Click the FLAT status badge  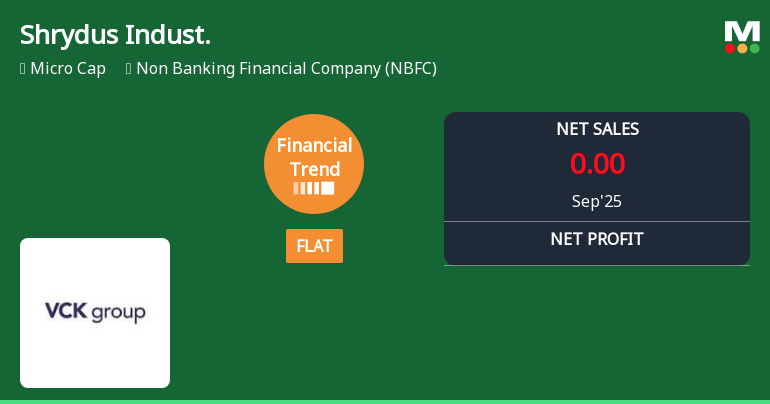pos(314,246)
